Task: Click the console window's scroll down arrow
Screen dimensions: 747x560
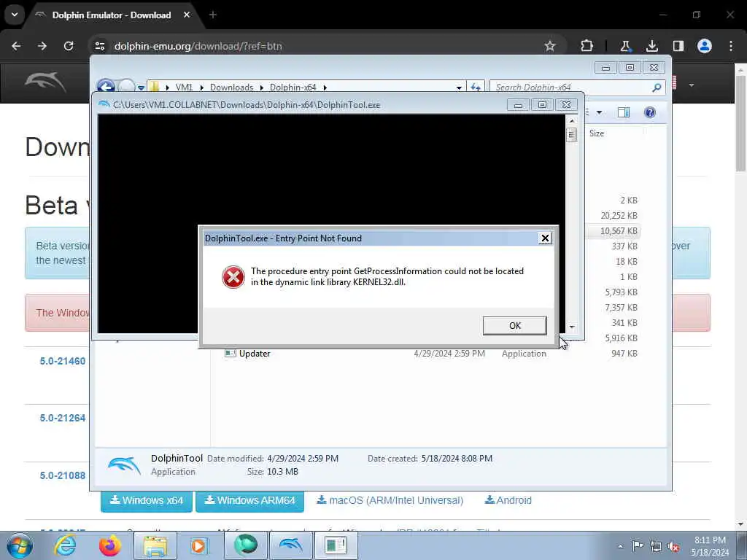Action: coord(572,327)
